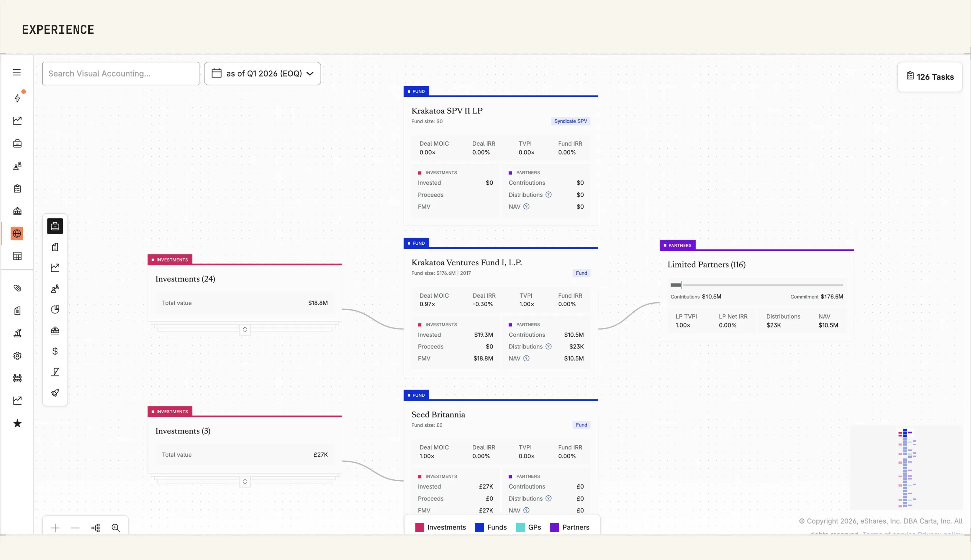Click the magnifier zoom-to-fit icon
The width and height of the screenshot is (971, 560).
click(116, 528)
